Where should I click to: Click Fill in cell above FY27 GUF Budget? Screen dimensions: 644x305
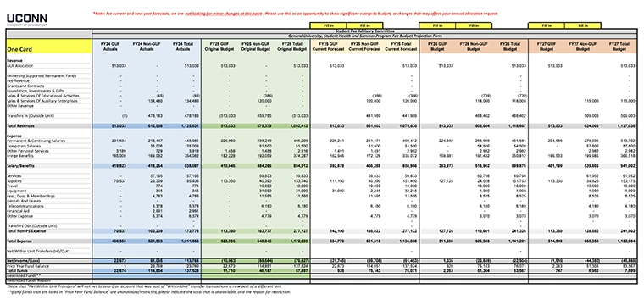[x=547, y=25]
